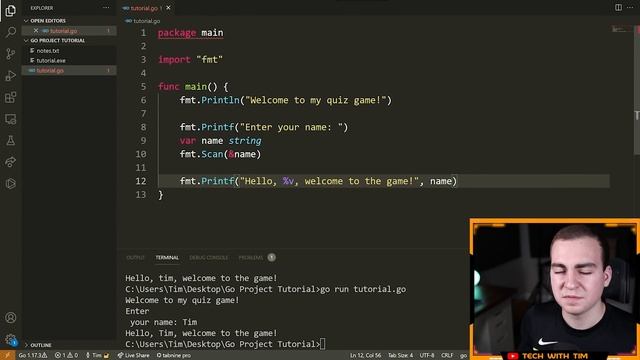The image size is (640, 360).
Task: Collapse the Open Editors section
Action: click(x=69, y=20)
